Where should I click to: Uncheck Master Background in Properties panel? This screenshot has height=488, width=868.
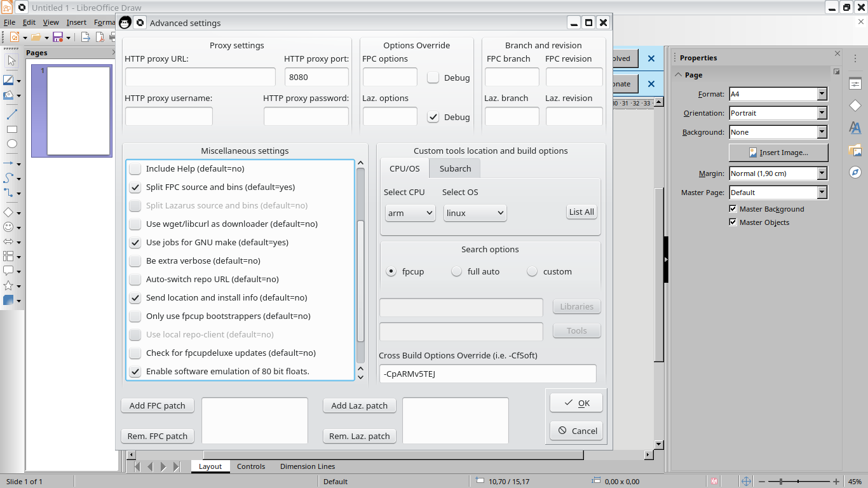pyautogui.click(x=733, y=209)
